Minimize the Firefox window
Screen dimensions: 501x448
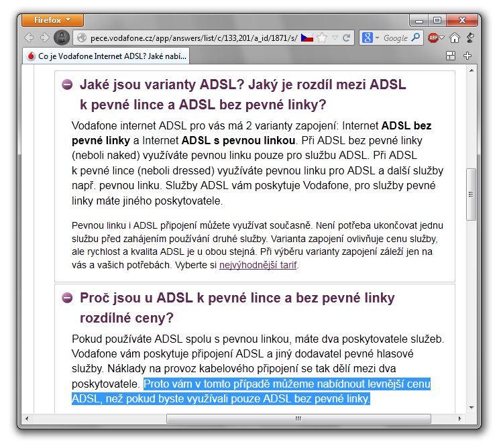(x=419, y=21)
